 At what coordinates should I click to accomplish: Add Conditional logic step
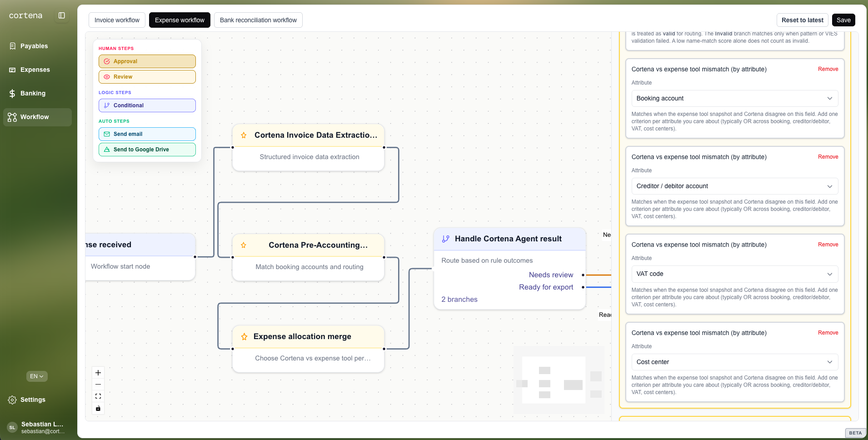(147, 105)
